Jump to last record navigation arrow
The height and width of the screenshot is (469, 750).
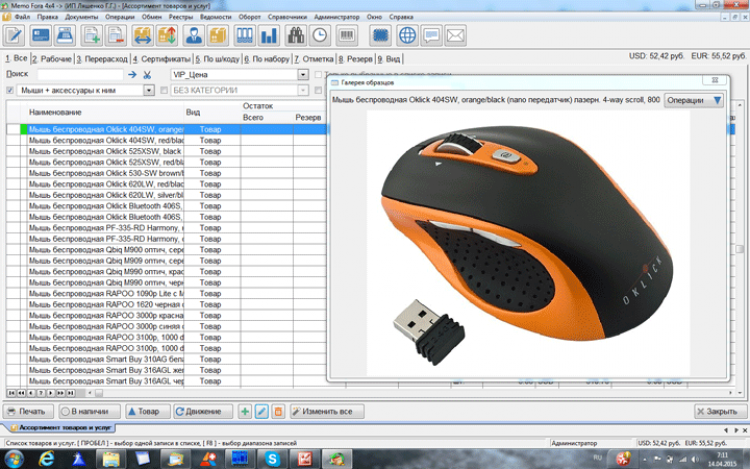tap(70, 393)
